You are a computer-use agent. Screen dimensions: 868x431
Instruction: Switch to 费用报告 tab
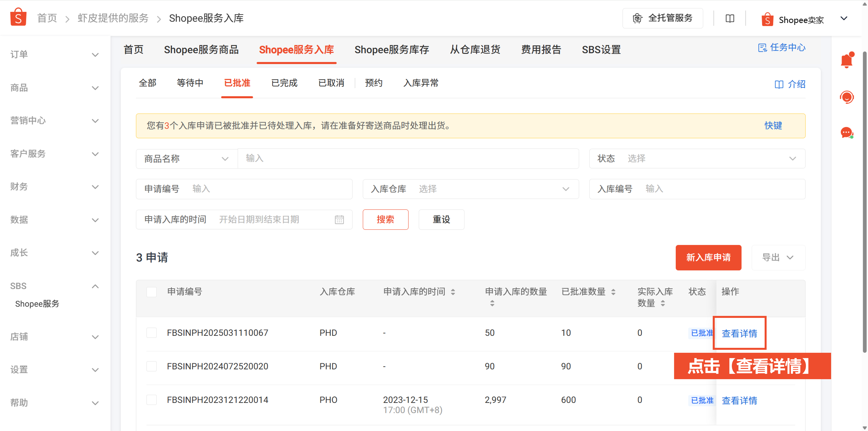tap(541, 50)
